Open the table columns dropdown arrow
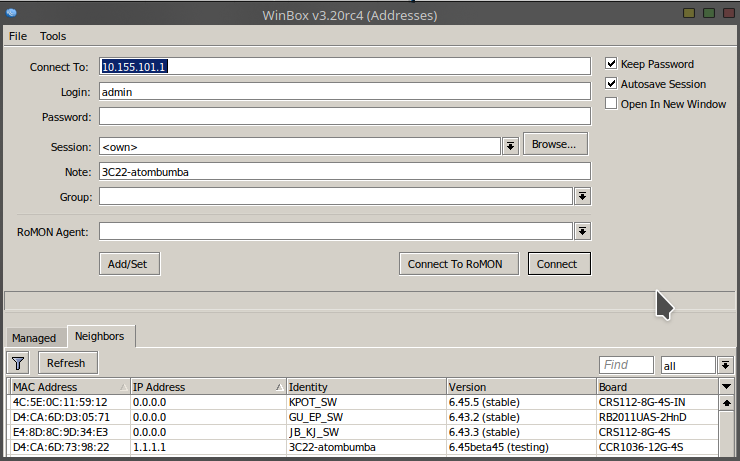The image size is (740, 461). click(x=726, y=387)
